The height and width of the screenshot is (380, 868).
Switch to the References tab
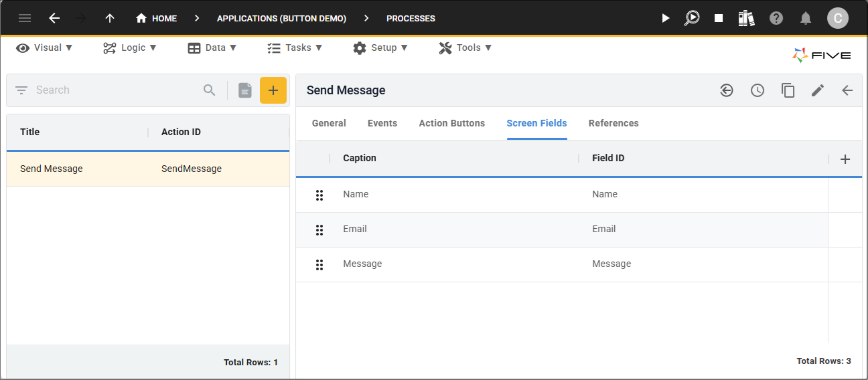(613, 123)
